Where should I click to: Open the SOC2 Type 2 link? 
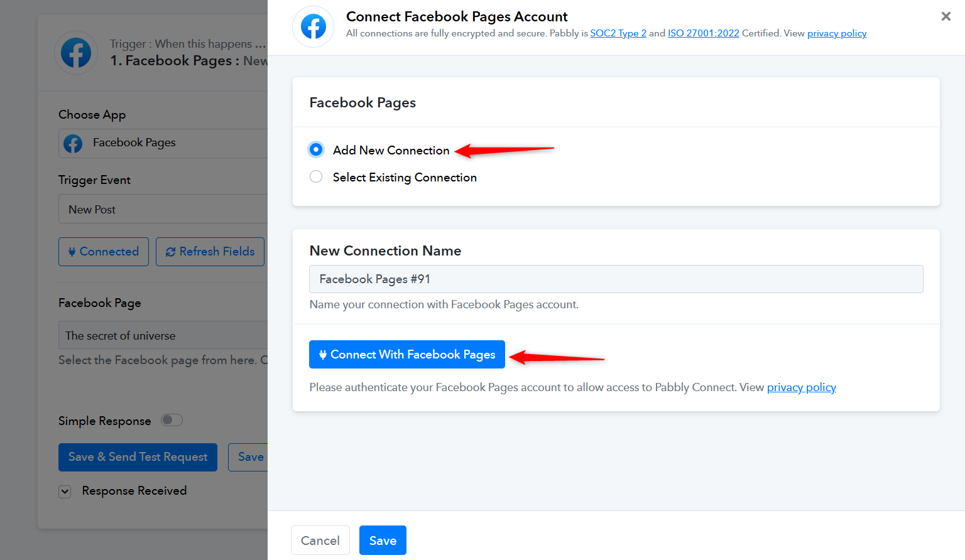pos(618,33)
